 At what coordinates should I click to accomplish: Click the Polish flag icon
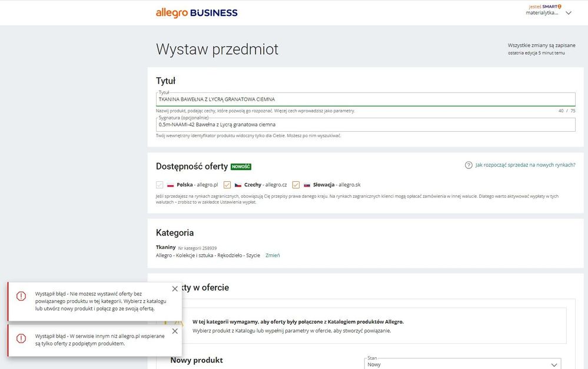point(171,184)
